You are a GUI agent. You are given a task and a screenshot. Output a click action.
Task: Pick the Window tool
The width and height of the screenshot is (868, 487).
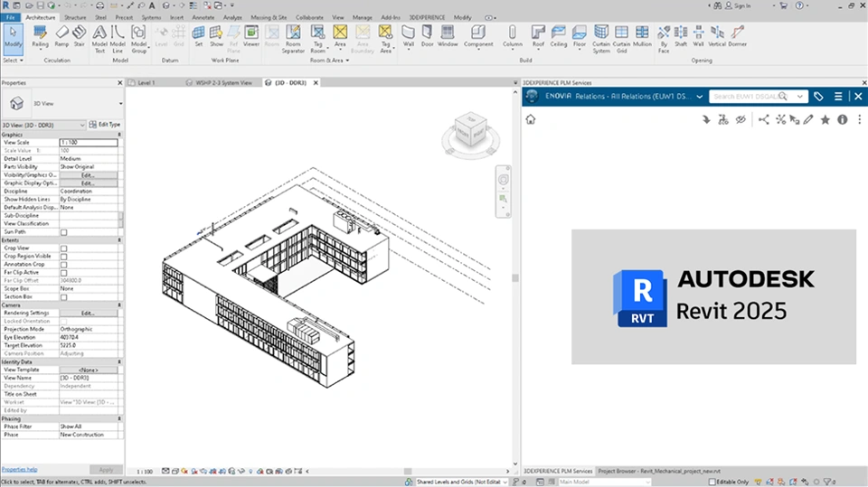pyautogui.click(x=448, y=36)
